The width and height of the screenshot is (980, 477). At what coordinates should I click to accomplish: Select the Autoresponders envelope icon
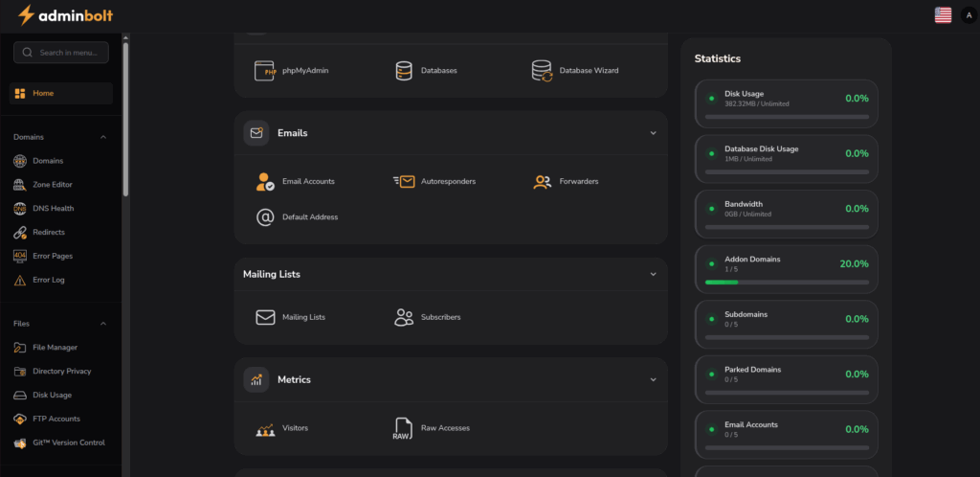point(404,181)
